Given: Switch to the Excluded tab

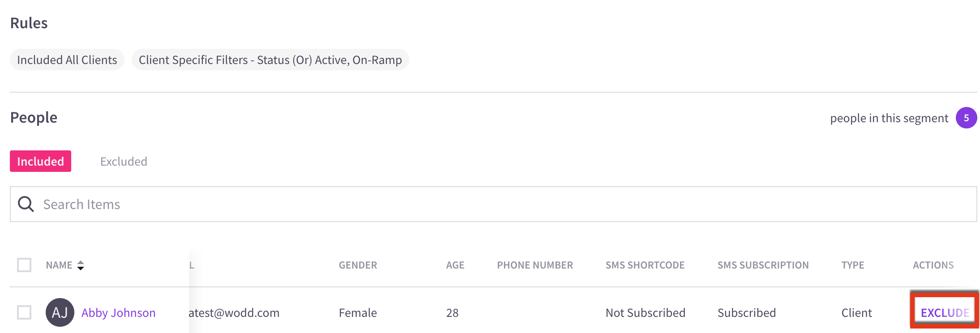Looking at the screenshot, I should point(124,161).
